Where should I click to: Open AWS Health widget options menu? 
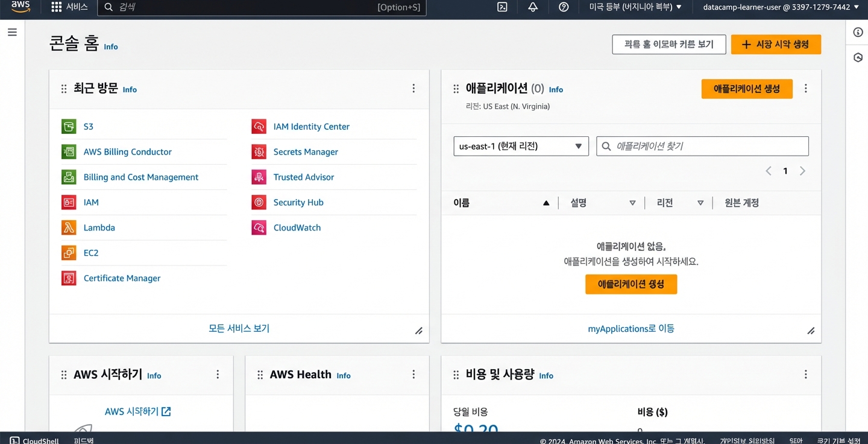tap(414, 375)
